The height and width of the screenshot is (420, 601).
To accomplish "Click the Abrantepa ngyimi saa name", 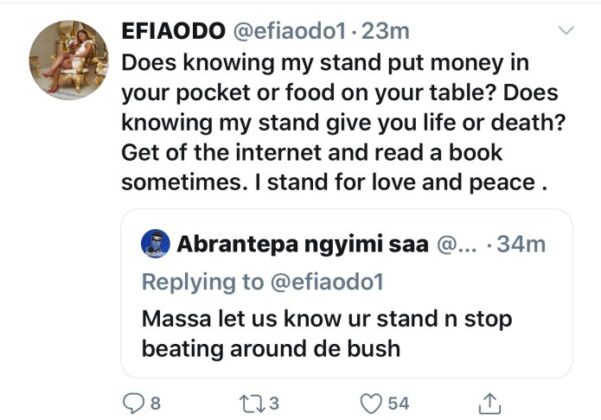I will click(303, 243).
